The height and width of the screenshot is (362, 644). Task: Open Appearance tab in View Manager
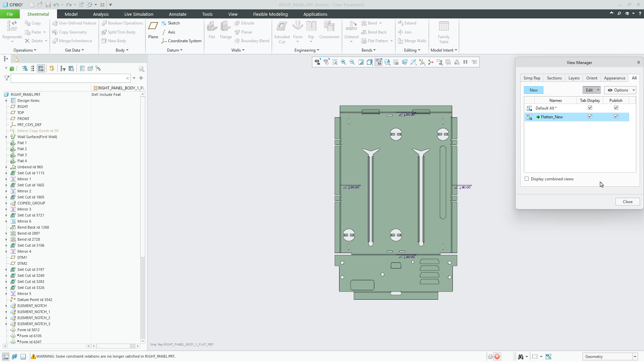click(614, 78)
